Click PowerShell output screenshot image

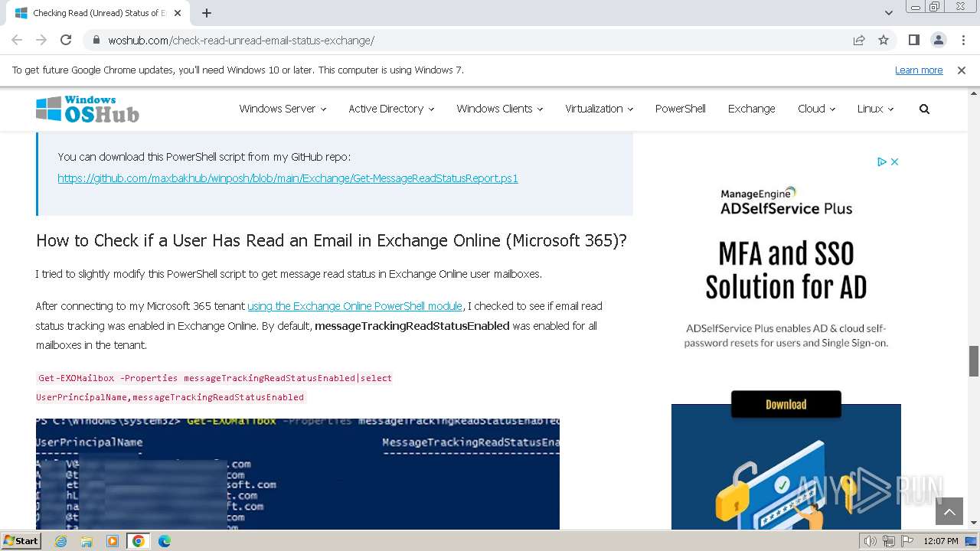(x=298, y=474)
